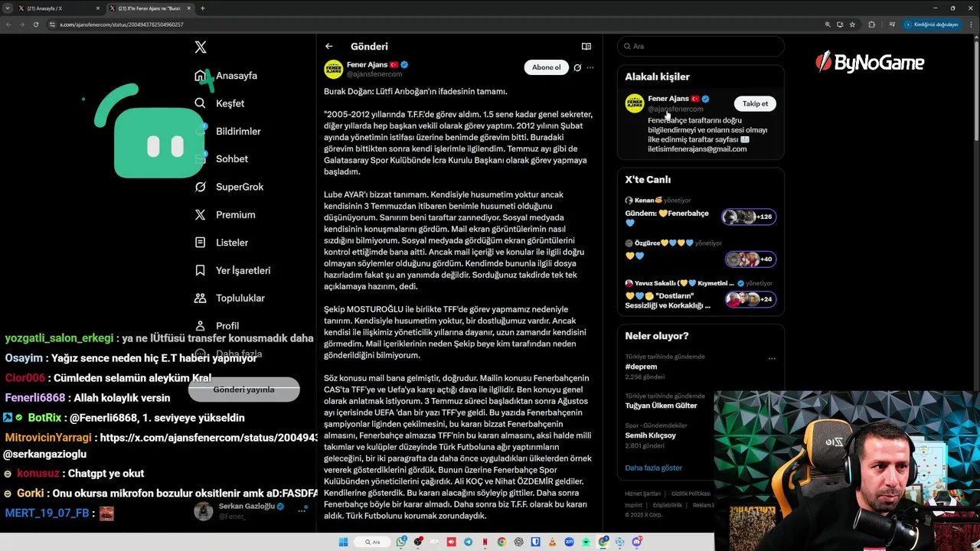Click the site info icon in address bar
The height and width of the screenshot is (551, 980).
point(52,24)
